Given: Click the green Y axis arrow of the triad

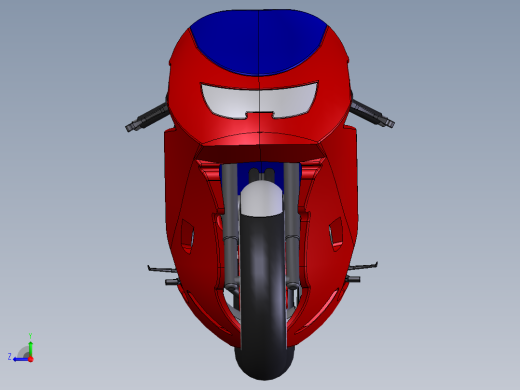Looking at the screenshot, I should pos(30,348).
